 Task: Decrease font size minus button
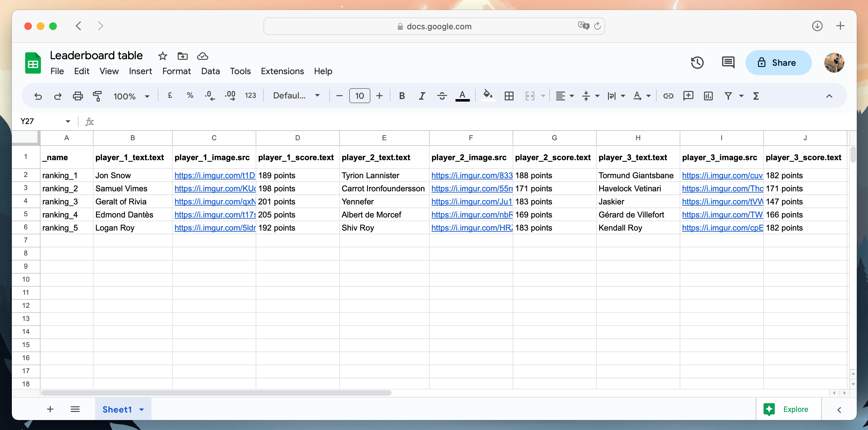tap(339, 96)
